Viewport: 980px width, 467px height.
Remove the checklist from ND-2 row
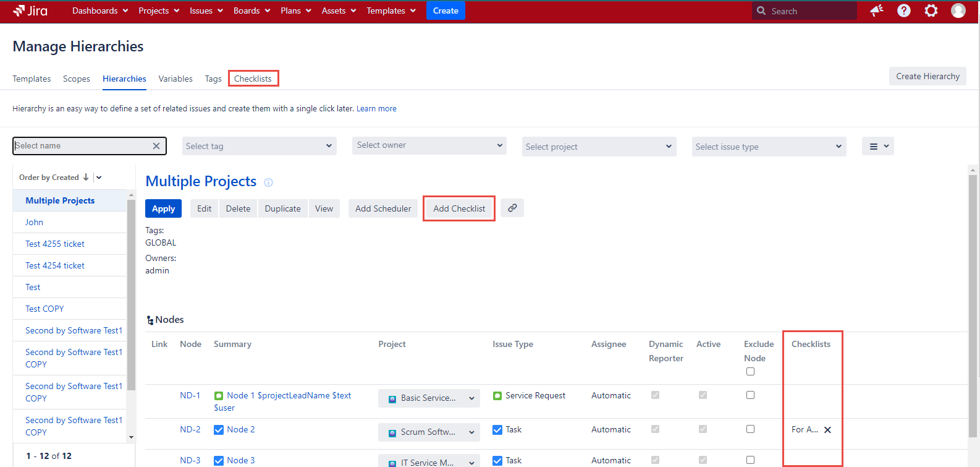point(827,430)
